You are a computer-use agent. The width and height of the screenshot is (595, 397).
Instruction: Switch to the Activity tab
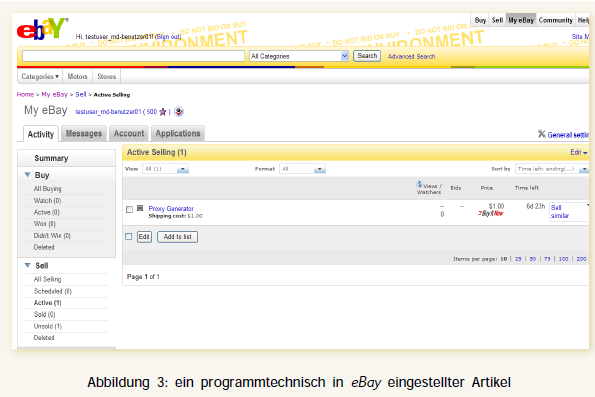tap(41, 134)
